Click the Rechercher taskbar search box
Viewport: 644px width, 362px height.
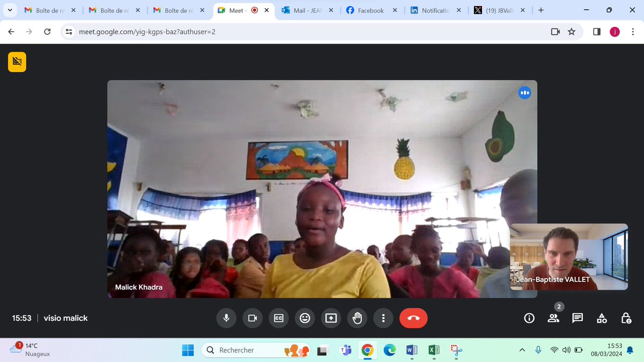click(x=257, y=350)
